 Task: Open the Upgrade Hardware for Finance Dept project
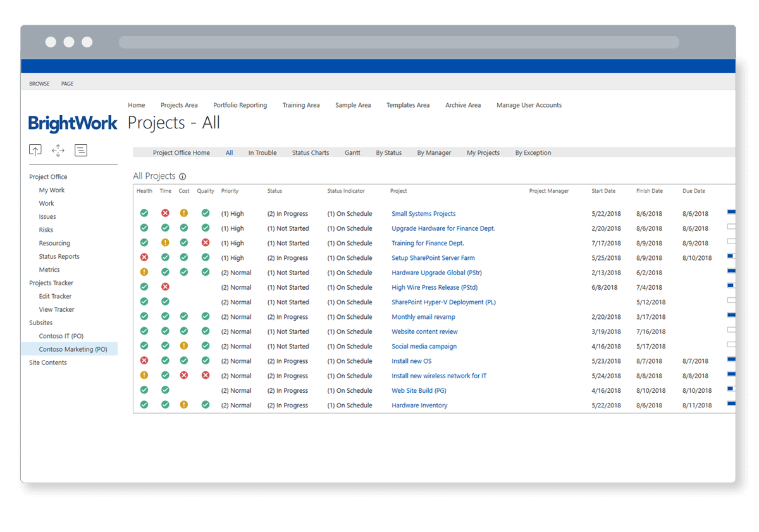click(x=442, y=228)
